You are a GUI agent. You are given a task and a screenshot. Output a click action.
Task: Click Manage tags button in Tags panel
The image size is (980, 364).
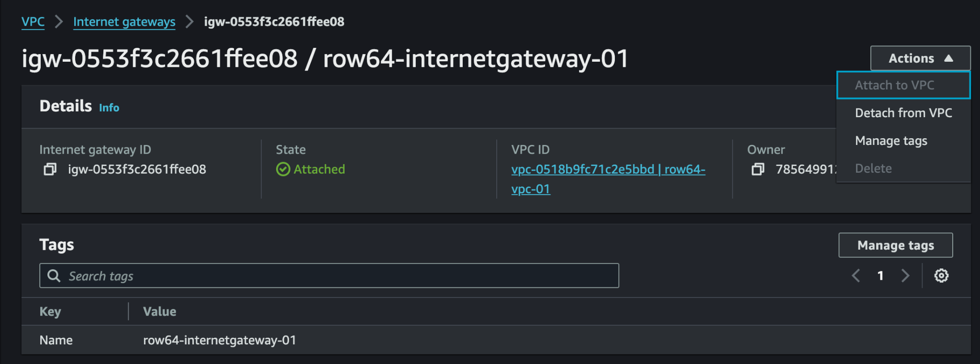pos(896,245)
